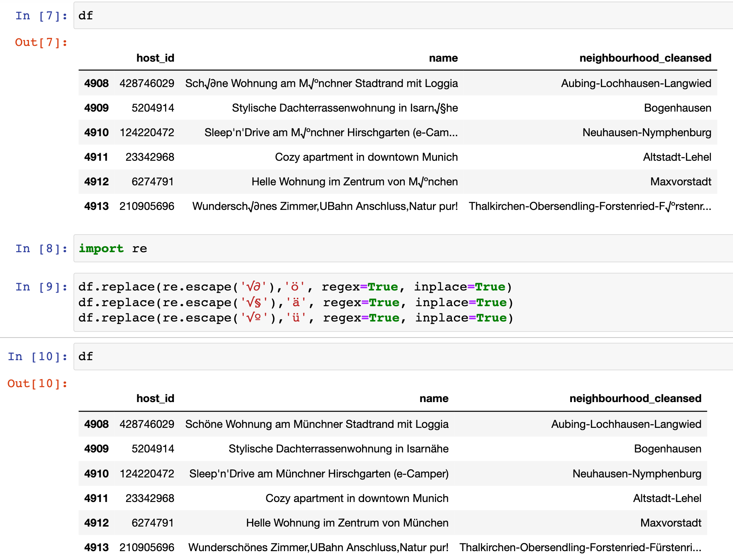
Task: Click host_id 6274791 in Out[10] table
Action: 153,523
